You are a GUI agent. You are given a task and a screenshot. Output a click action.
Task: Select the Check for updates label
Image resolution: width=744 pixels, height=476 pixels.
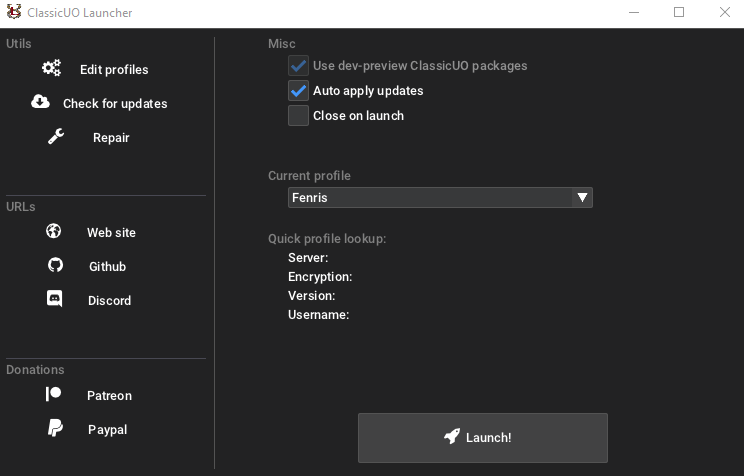point(115,104)
